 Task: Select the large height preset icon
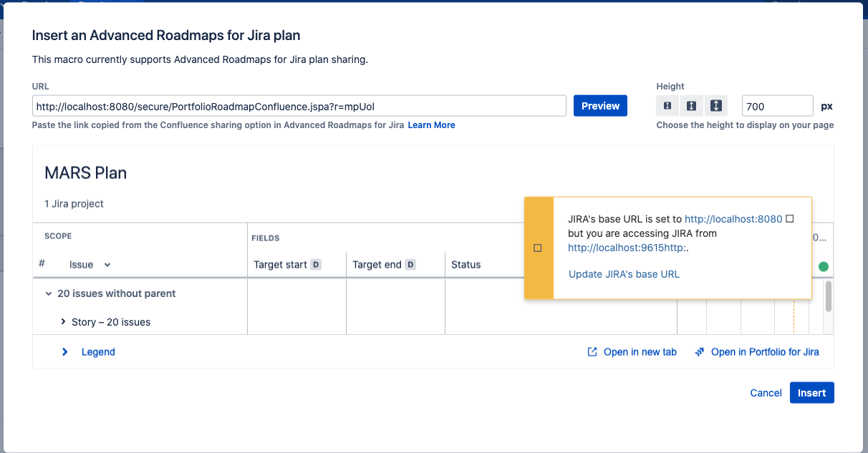pos(716,106)
